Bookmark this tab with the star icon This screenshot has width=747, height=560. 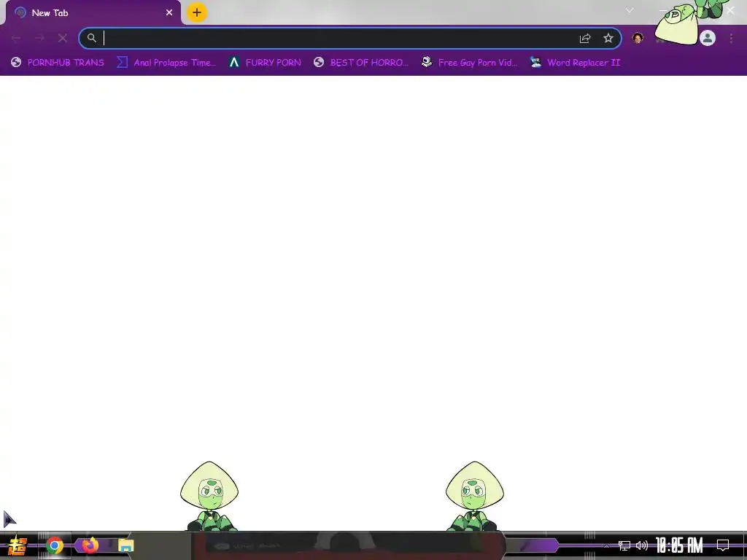(608, 38)
